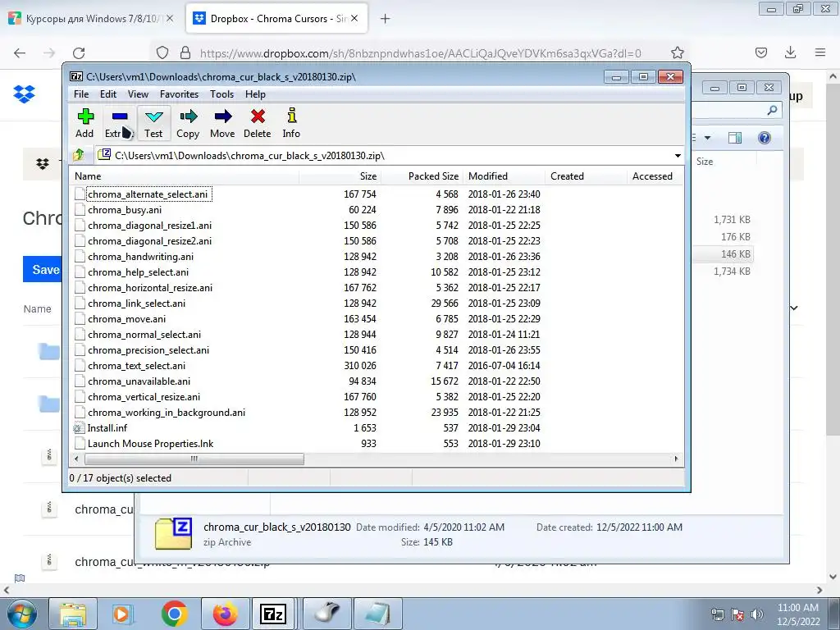840x630 pixels.
Task: Select chroma_precision_select.ani file
Action: [x=148, y=349]
